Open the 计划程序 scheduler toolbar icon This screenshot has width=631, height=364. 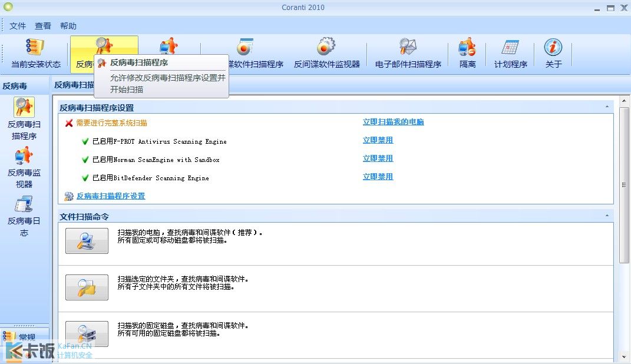[x=510, y=54]
